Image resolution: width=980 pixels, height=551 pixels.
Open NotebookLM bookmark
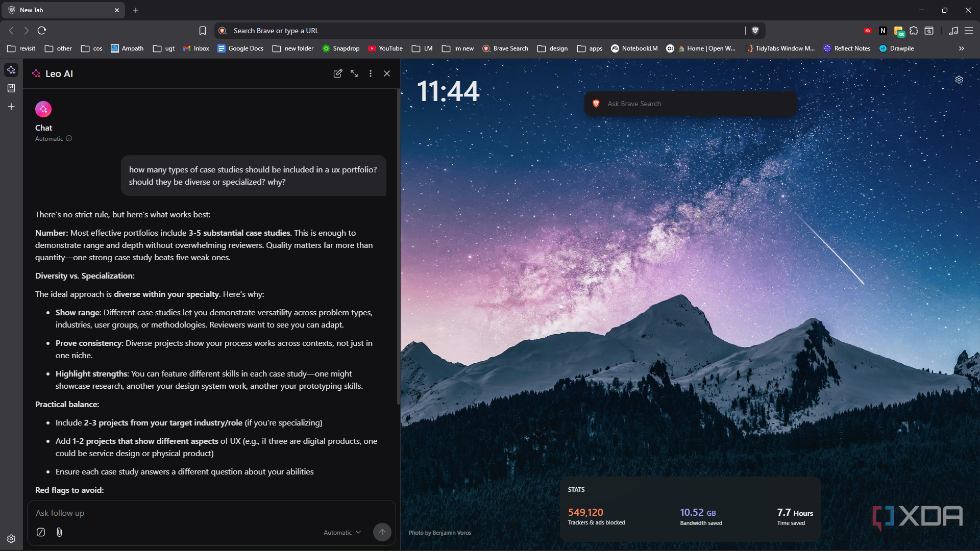[634, 48]
